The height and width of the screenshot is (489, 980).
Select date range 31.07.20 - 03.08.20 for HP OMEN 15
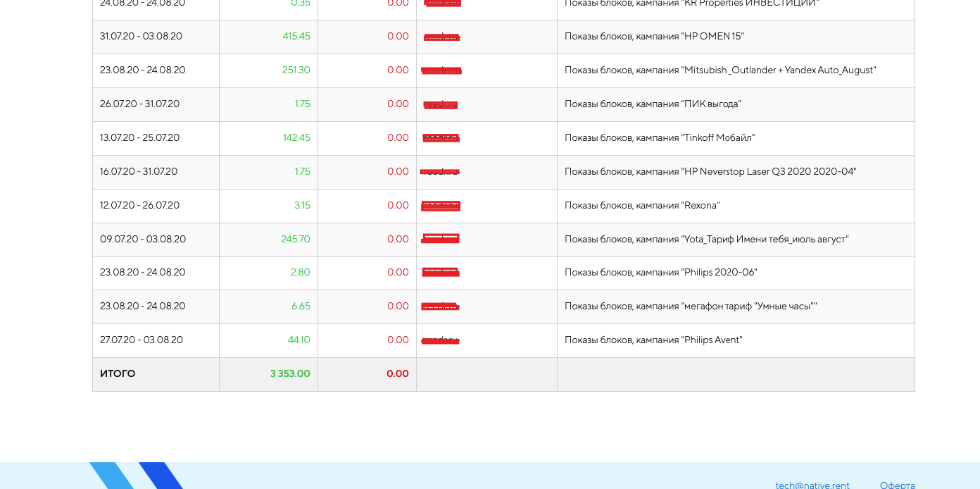tap(141, 36)
